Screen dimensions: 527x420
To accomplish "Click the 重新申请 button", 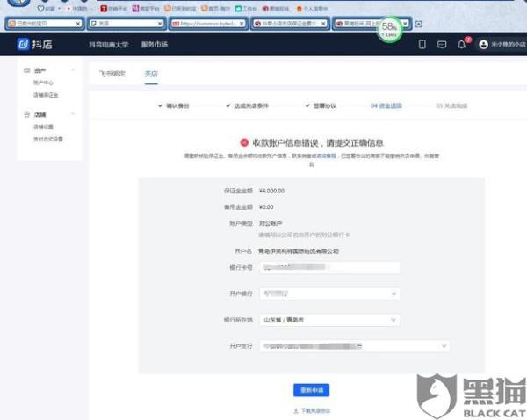I will [x=311, y=389].
